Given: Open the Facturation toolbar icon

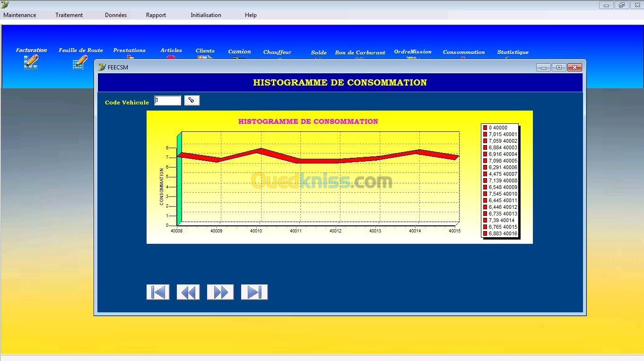Looking at the screenshot, I should pyautogui.click(x=31, y=62).
